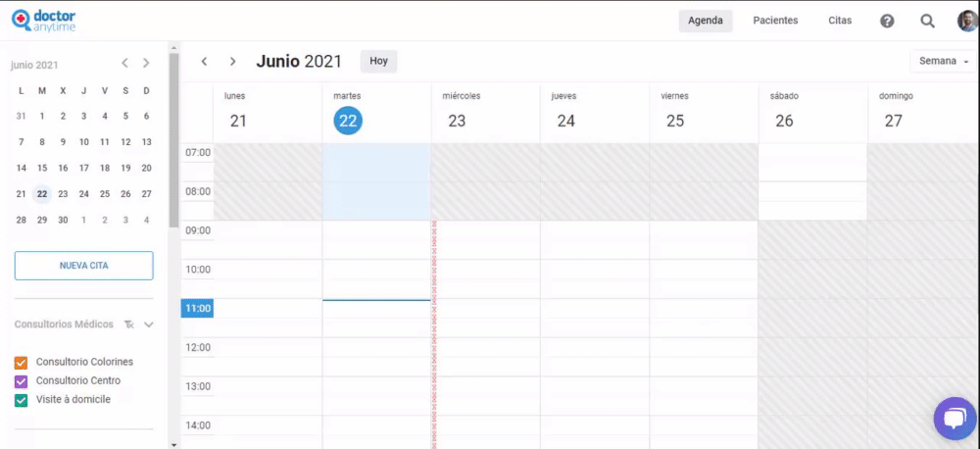The width and height of the screenshot is (980, 449).
Task: Select day 31 of the previous month
Action: click(x=22, y=116)
